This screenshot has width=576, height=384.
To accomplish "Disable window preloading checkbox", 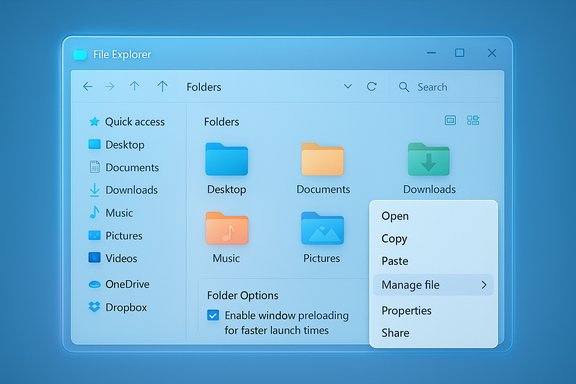I will 213,315.
